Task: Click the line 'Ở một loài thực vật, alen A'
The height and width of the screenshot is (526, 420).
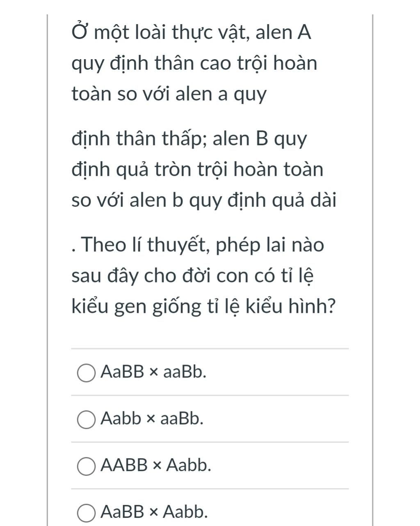Action: pyautogui.click(x=191, y=33)
